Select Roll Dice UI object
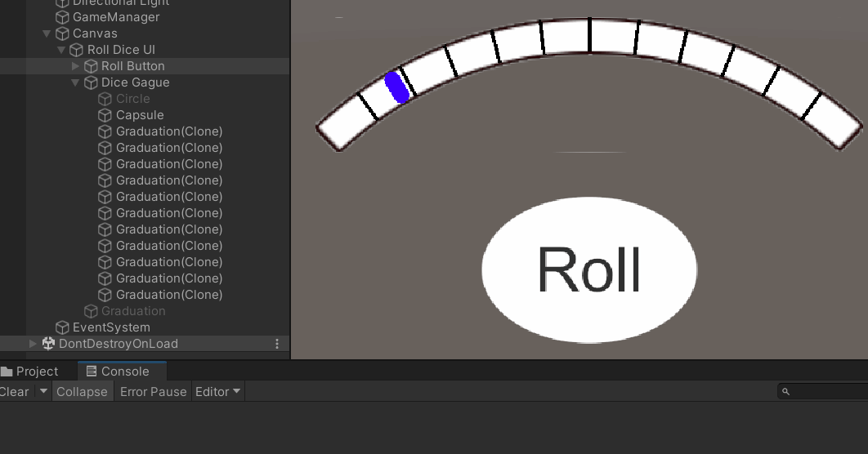 pos(121,50)
